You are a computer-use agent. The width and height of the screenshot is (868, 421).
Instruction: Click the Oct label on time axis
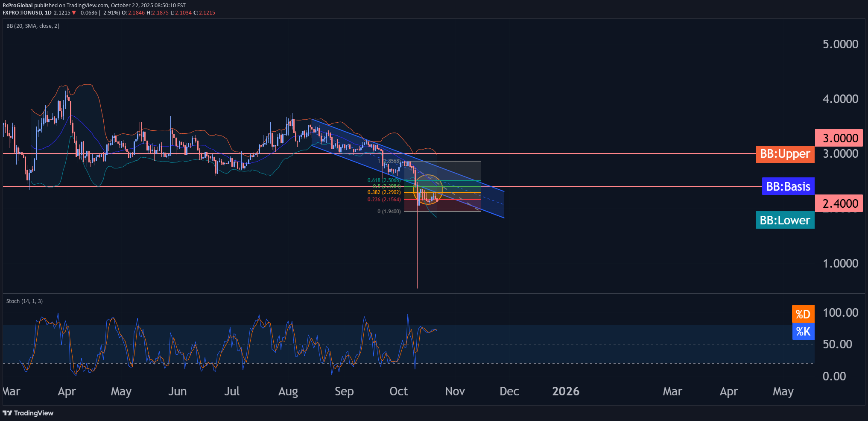[x=398, y=391]
